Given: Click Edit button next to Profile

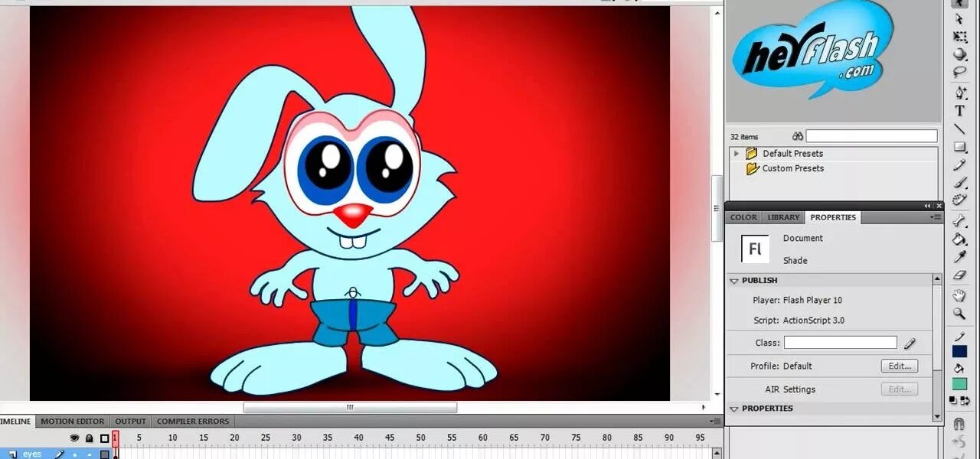Looking at the screenshot, I should pos(899,366).
